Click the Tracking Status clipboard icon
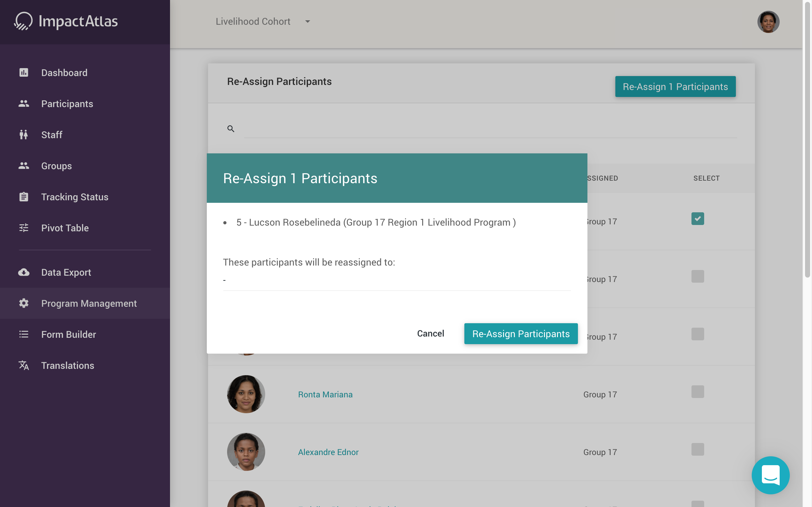 (x=23, y=197)
